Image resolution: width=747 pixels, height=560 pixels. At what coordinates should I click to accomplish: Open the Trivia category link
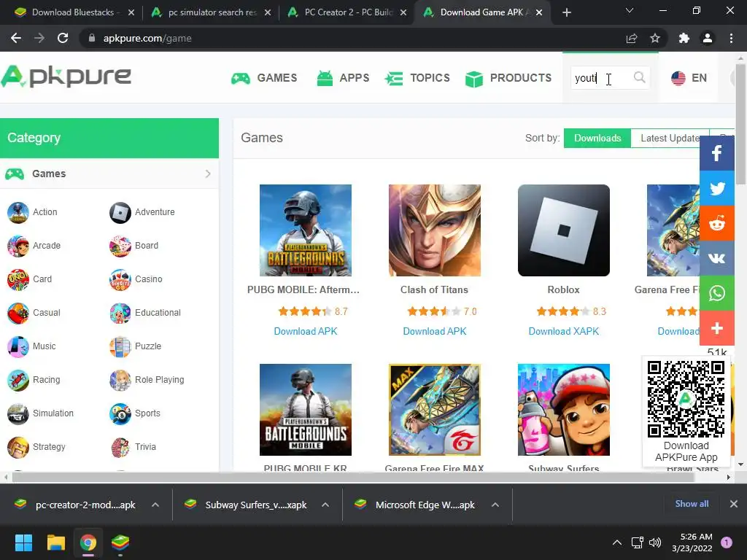tap(145, 447)
